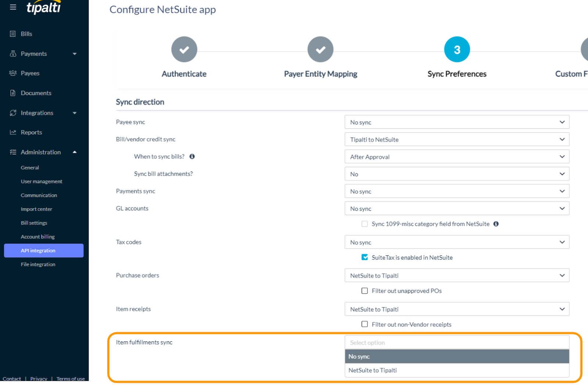The image size is (588, 385).
Task: Open the Terms of use link
Action: click(x=71, y=379)
